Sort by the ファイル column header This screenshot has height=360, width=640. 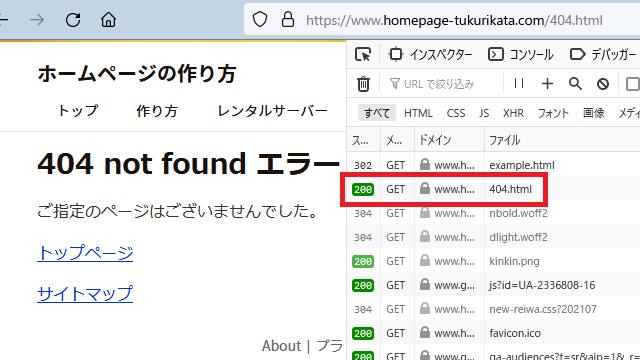[x=562, y=140]
